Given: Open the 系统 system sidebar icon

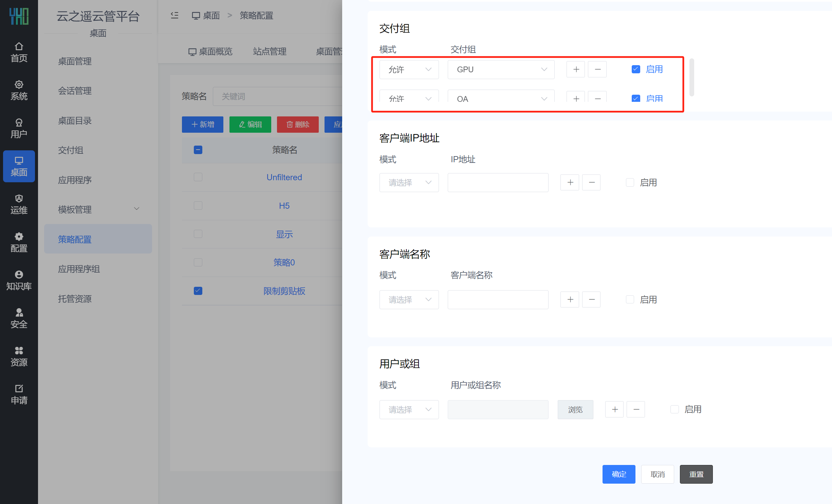Looking at the screenshot, I should tap(19, 90).
